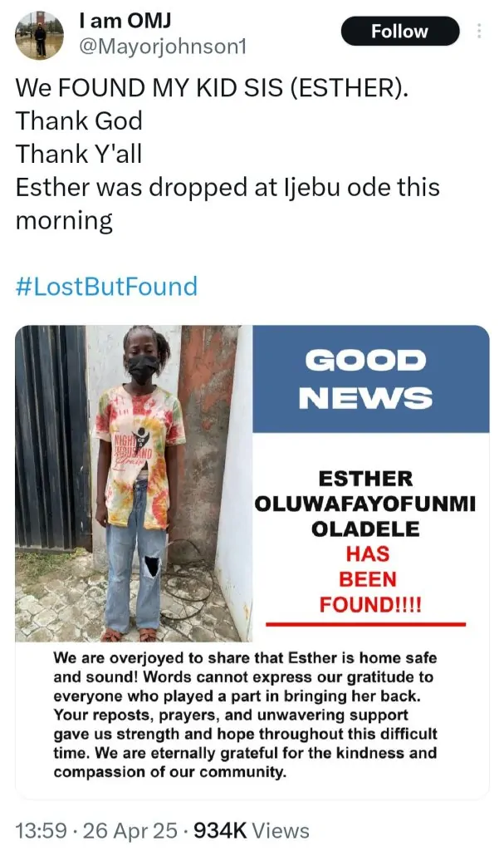Click the three-dot more options icon
Viewport: 504px width, 851px height.
click(479, 32)
